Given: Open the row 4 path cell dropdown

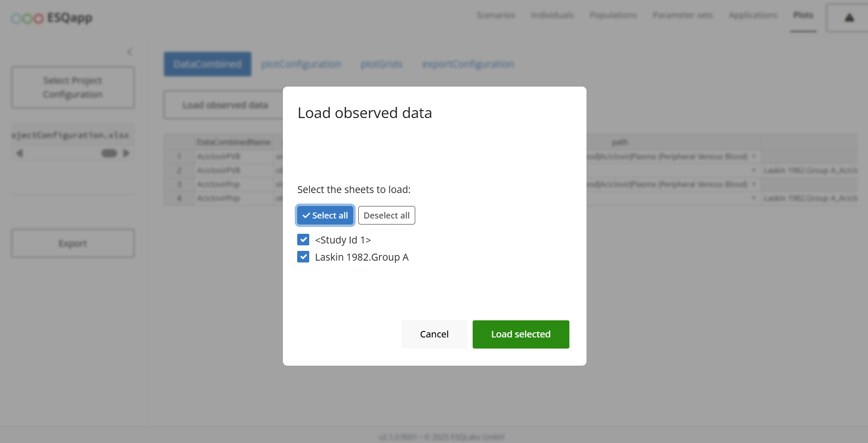Looking at the screenshot, I should click(x=754, y=198).
